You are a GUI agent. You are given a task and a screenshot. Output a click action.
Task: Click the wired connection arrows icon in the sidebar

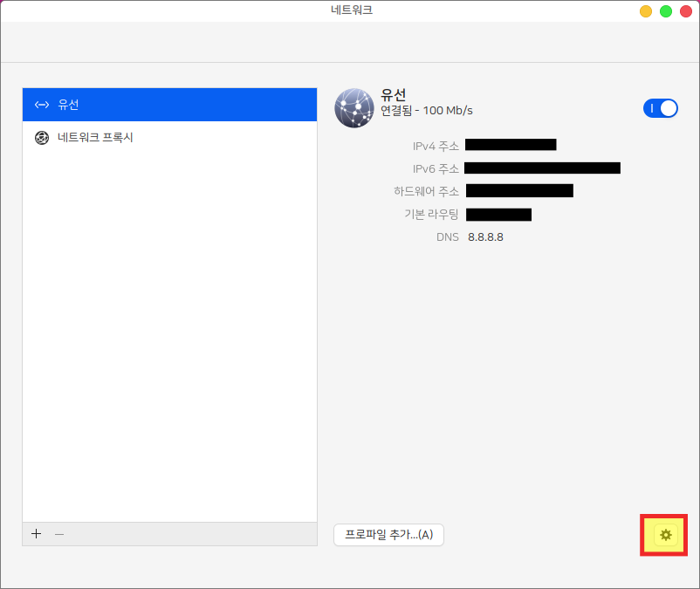[42, 105]
